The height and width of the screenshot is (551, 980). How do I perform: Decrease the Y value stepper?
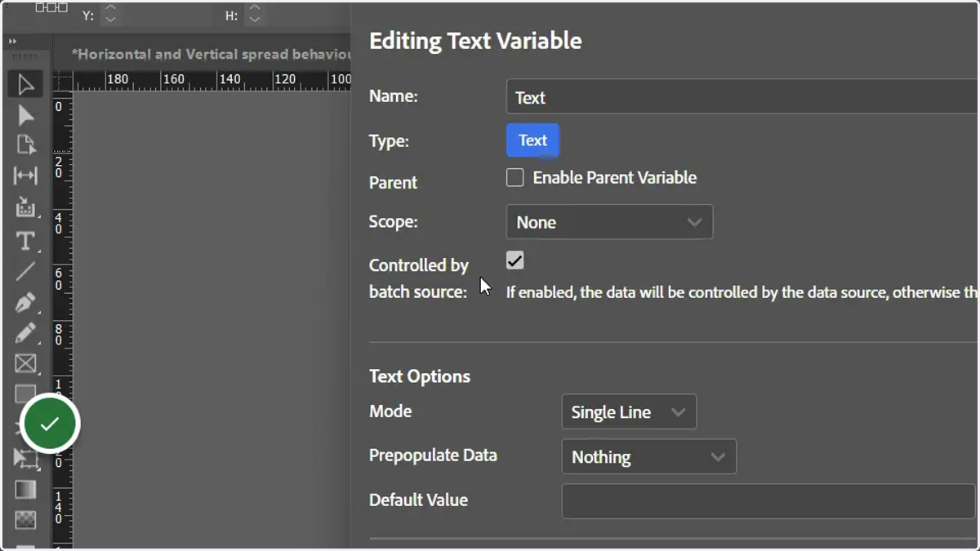pyautogui.click(x=111, y=20)
